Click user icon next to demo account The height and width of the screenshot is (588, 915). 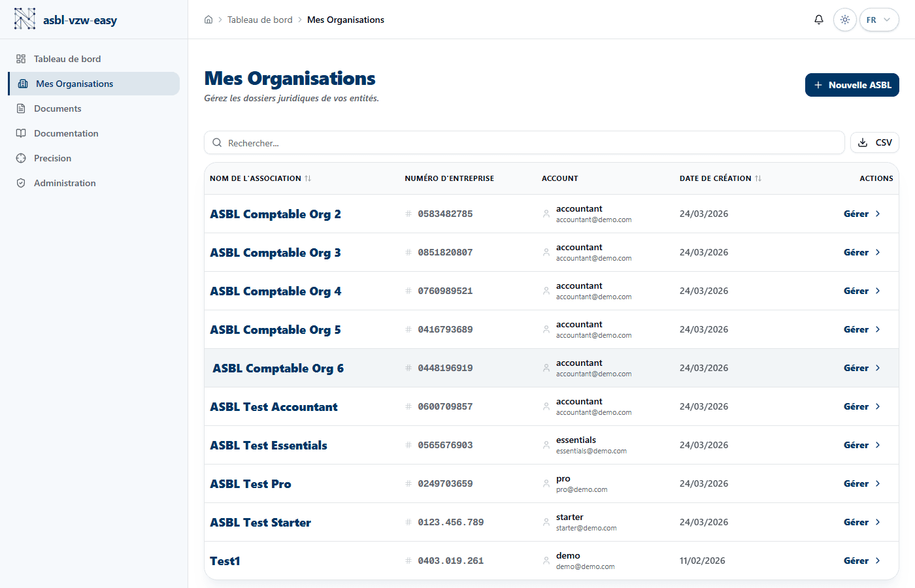tap(546, 561)
